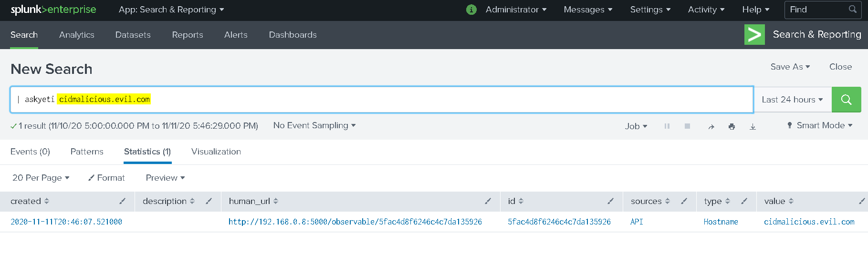
Task: Open the Messages dropdown
Action: [588, 10]
